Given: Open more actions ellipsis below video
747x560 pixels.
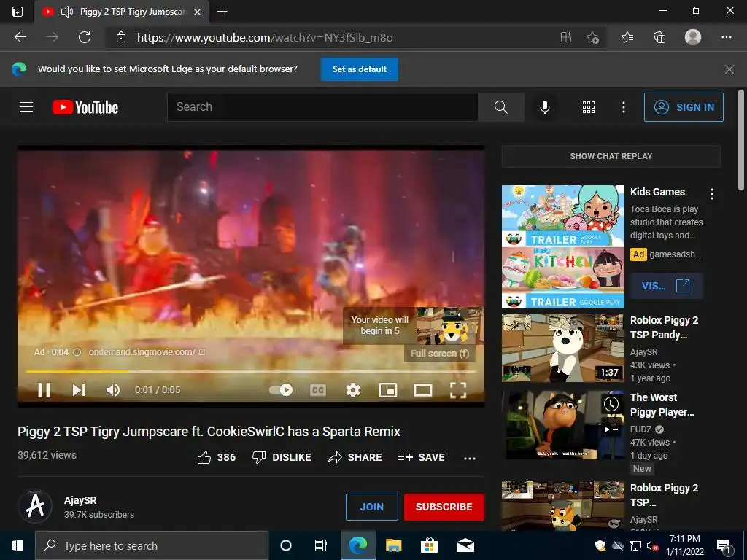Looking at the screenshot, I should pos(470,458).
